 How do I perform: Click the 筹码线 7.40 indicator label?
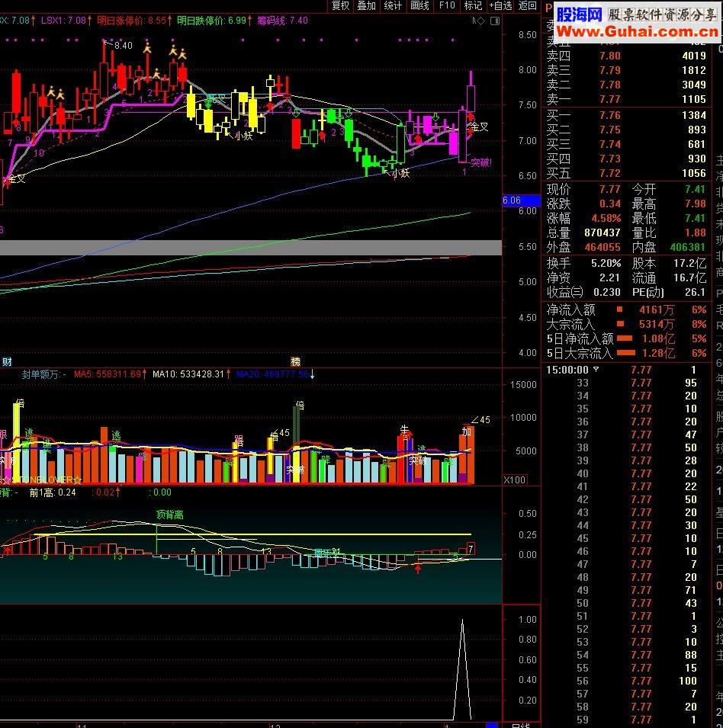pyautogui.click(x=282, y=21)
